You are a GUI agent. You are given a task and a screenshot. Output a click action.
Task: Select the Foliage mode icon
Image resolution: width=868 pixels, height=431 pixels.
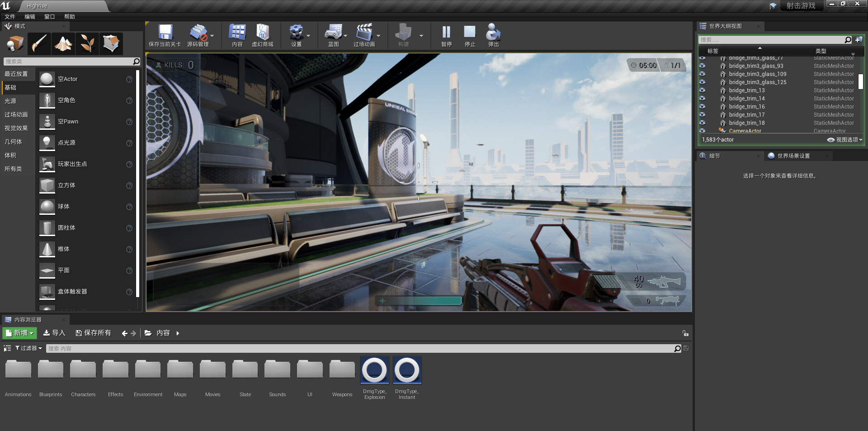pyautogui.click(x=87, y=43)
